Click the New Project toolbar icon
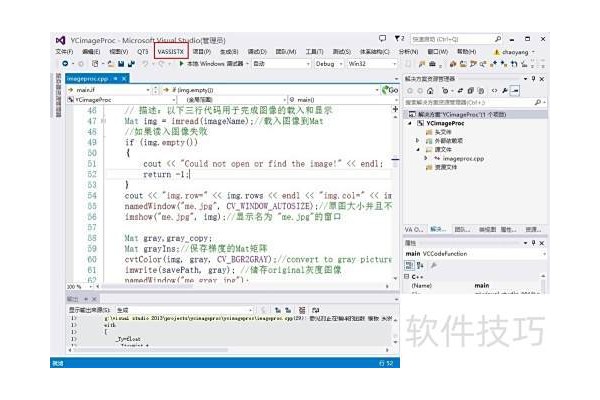600x400 pixels. click(x=95, y=64)
